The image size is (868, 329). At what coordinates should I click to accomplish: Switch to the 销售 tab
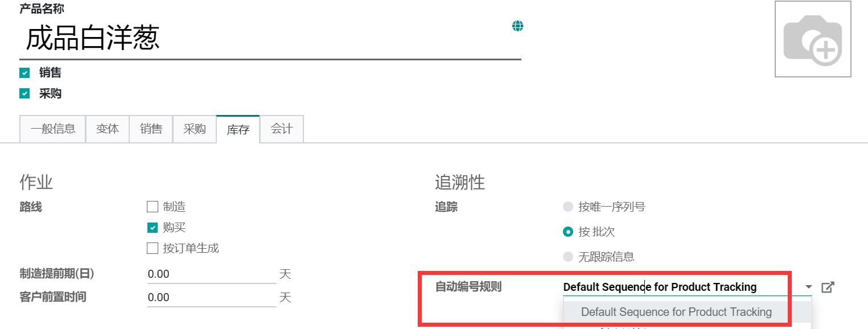[151, 129]
